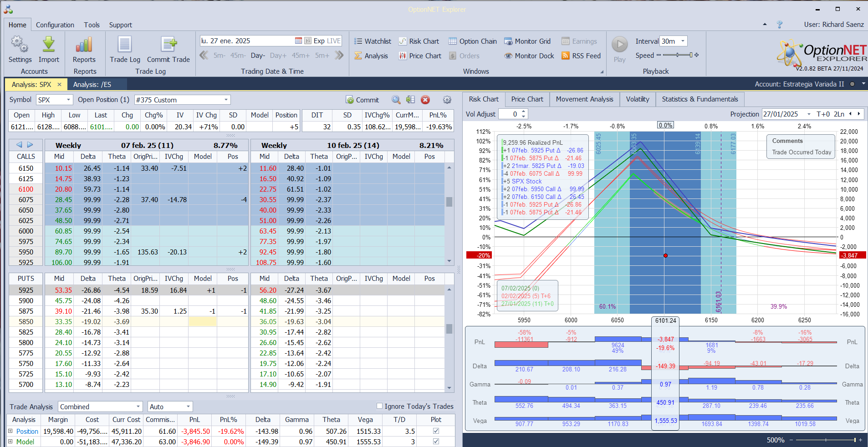Click the Exp toggle icon beside the date
This screenshot has height=447, width=868.
click(x=308, y=41)
